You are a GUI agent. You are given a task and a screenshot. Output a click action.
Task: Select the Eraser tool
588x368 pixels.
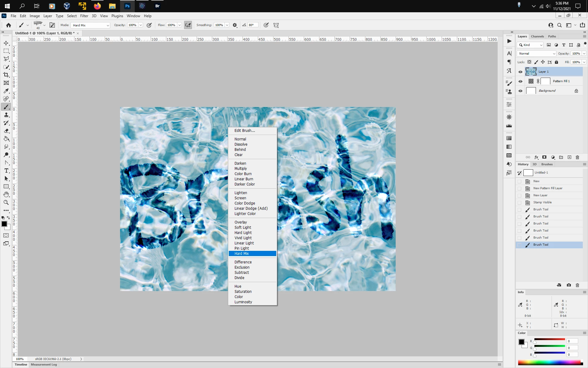click(x=6, y=131)
